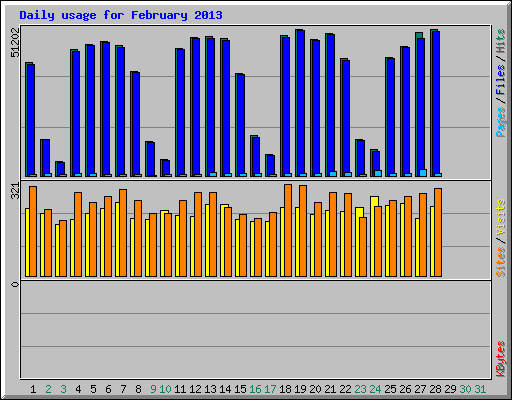Click day label '7' on the axis
512x400 pixels.
click(123, 389)
